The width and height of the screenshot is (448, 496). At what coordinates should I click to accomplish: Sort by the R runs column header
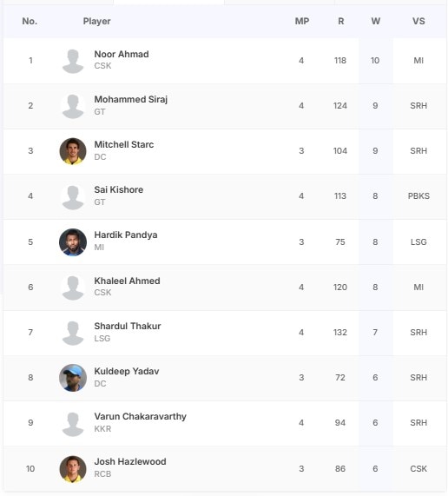pyautogui.click(x=341, y=21)
